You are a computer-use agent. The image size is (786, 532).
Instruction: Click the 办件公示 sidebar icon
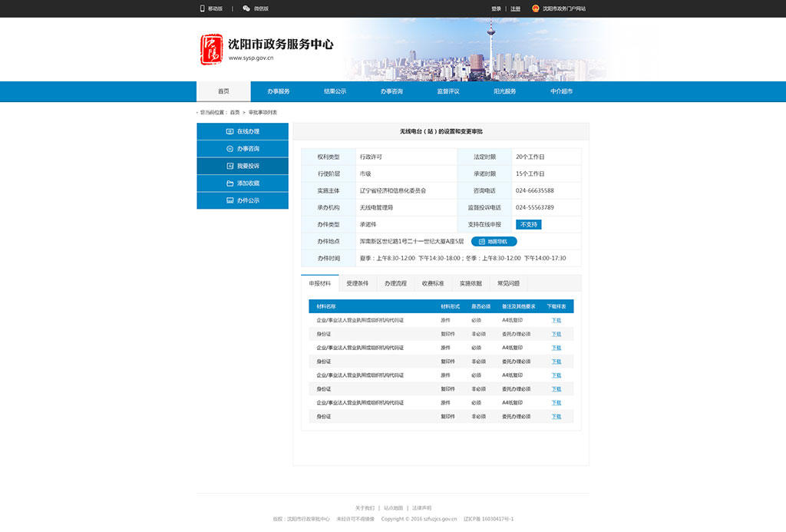click(x=230, y=200)
